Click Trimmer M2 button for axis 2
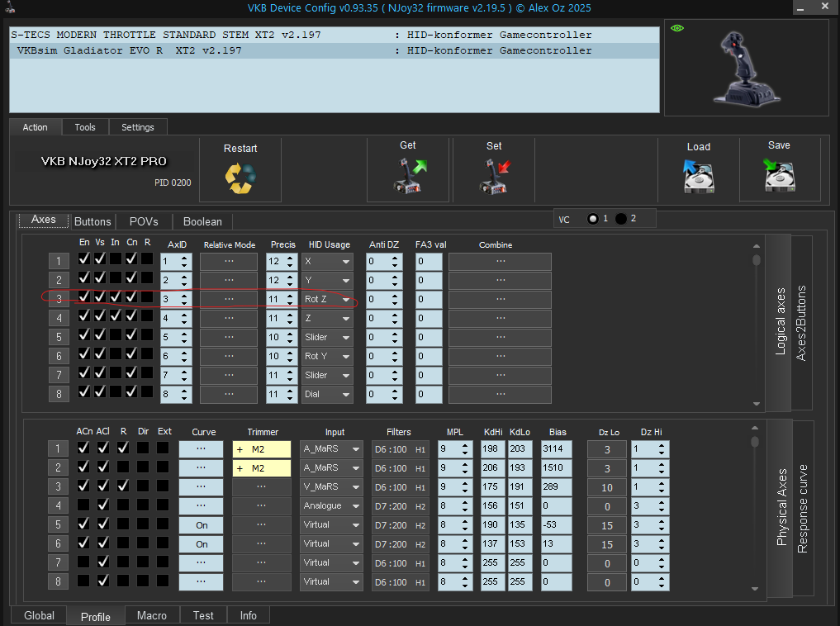The width and height of the screenshot is (840, 626). (262, 468)
